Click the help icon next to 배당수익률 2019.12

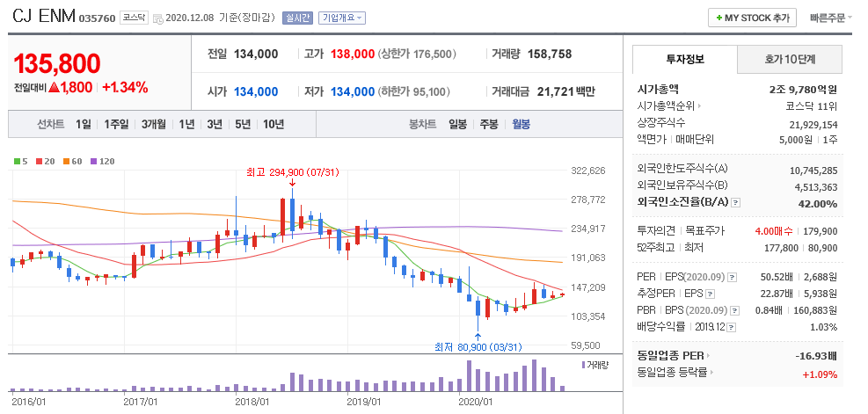(x=732, y=328)
